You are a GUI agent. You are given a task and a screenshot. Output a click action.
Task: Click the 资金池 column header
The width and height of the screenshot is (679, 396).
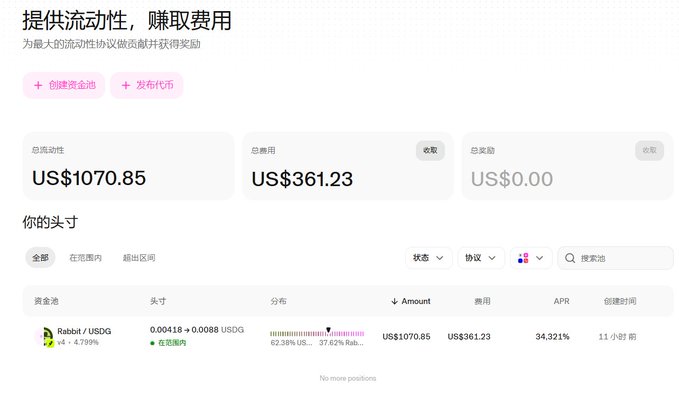(46, 301)
